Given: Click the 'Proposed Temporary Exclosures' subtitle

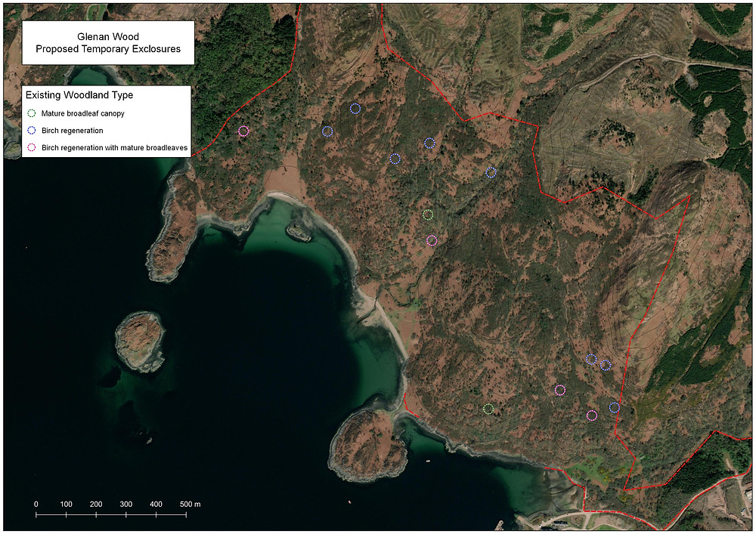Looking at the screenshot, I should pyautogui.click(x=108, y=49).
